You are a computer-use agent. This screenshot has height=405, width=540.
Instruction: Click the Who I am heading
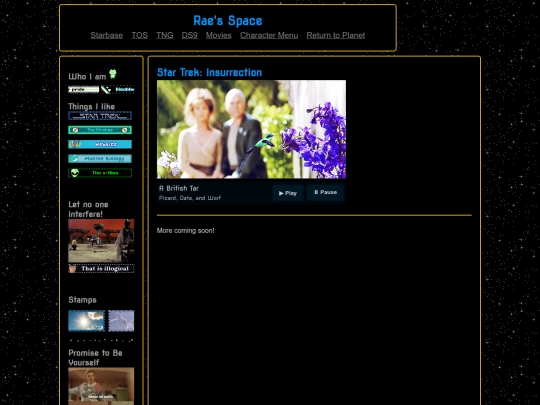pyautogui.click(x=87, y=76)
